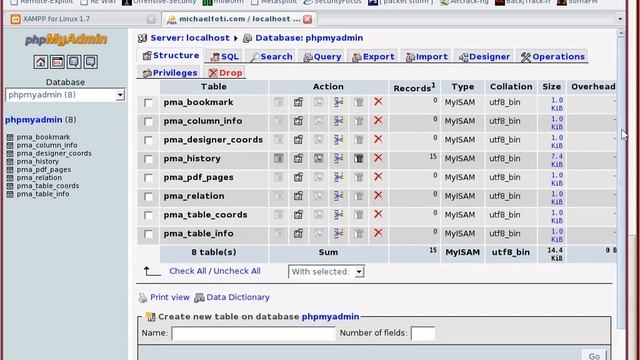
Task: Structure icon for pma_table_info row
Action: tap(298, 233)
